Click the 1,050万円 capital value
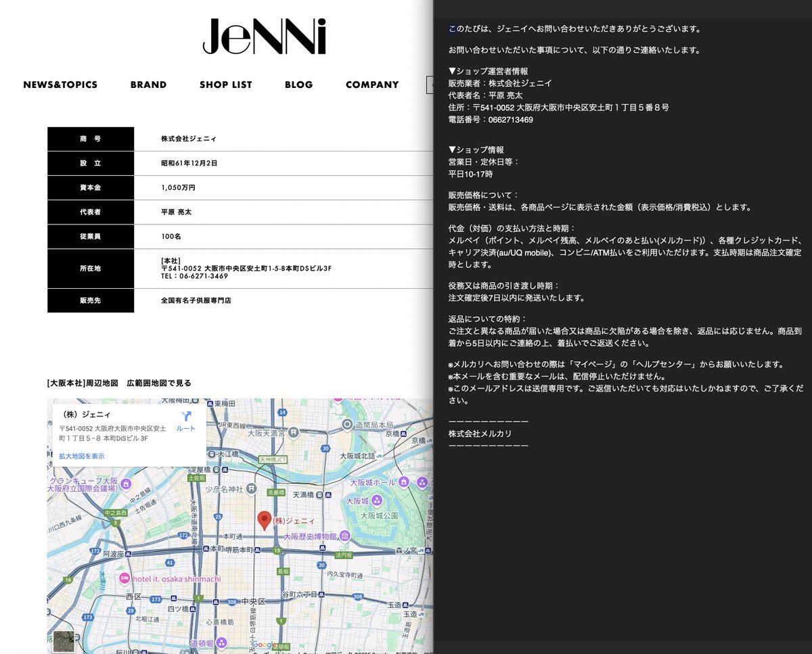The image size is (812, 654). pos(178,187)
